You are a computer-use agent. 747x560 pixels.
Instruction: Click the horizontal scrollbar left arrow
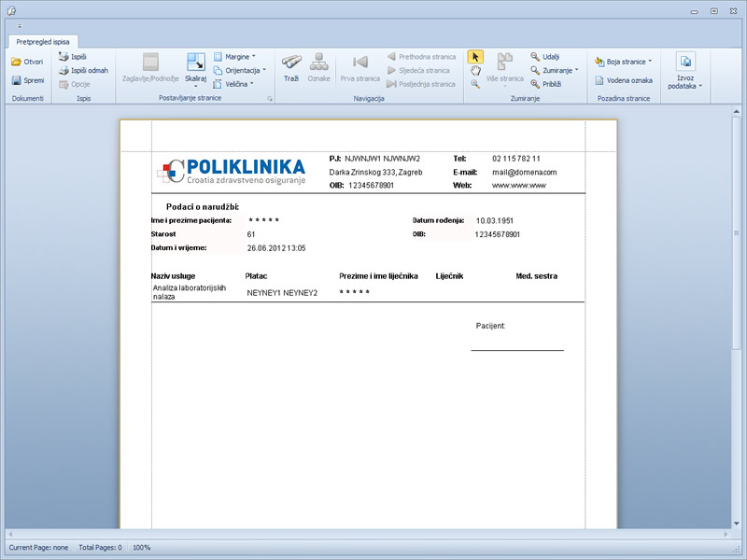click(x=10, y=534)
